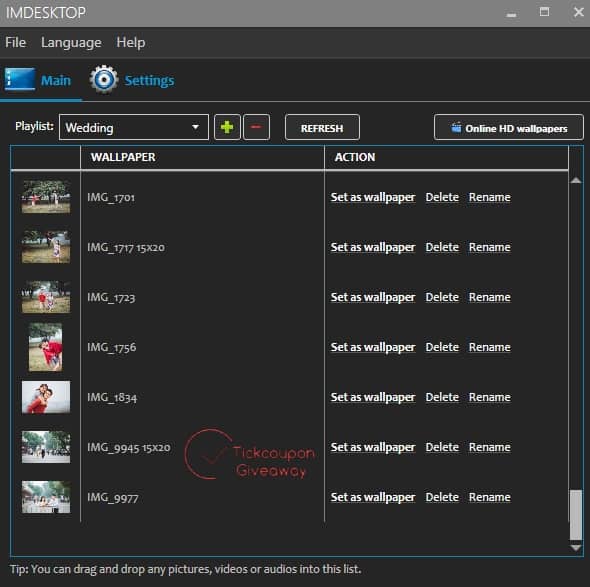Viewport: 590px width, 587px height.
Task: Open Online HD wallpapers
Action: pos(509,128)
